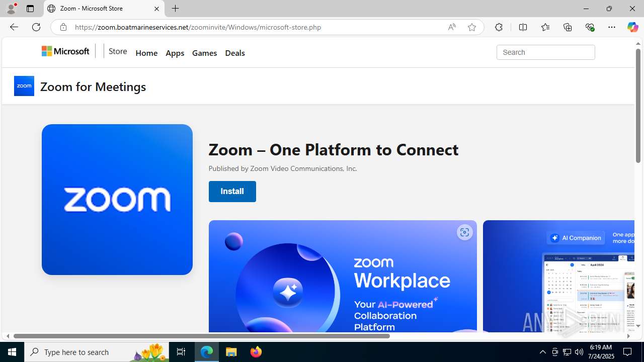Open the volume control in system tray
This screenshot has height=362, width=644.
[579, 352]
